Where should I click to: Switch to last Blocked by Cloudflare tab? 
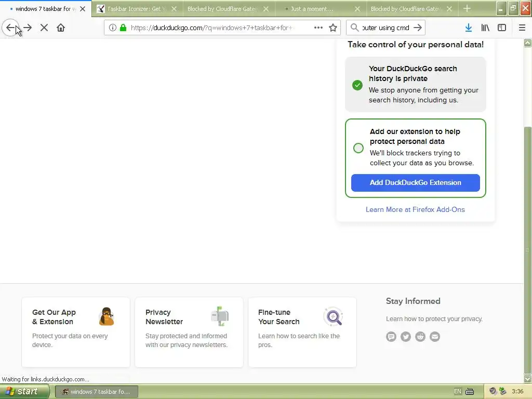(x=405, y=9)
